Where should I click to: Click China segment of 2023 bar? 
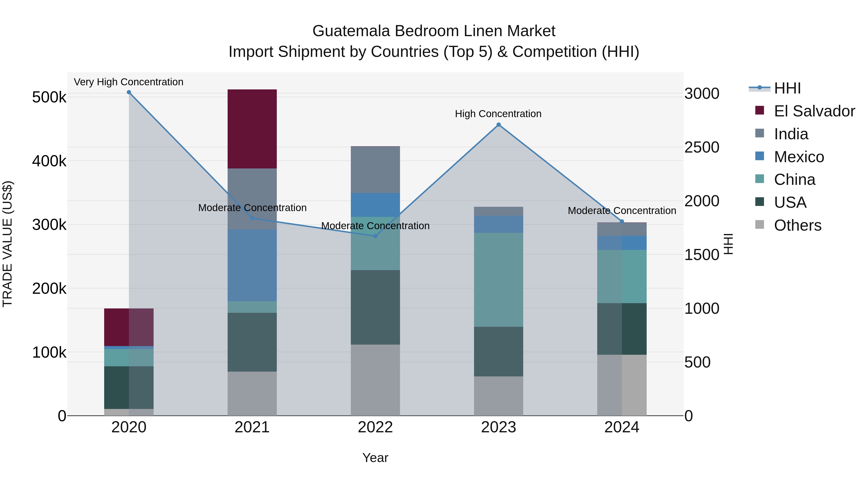pos(499,280)
